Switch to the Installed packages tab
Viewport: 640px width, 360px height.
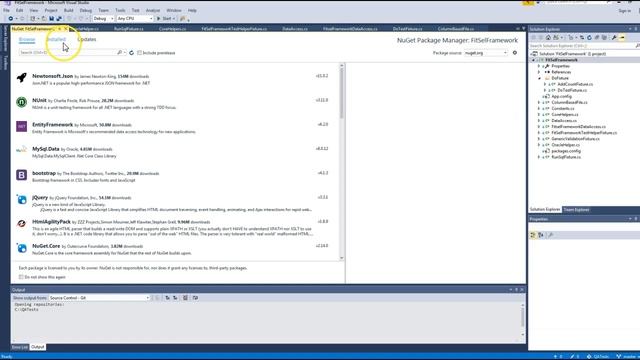(x=56, y=40)
